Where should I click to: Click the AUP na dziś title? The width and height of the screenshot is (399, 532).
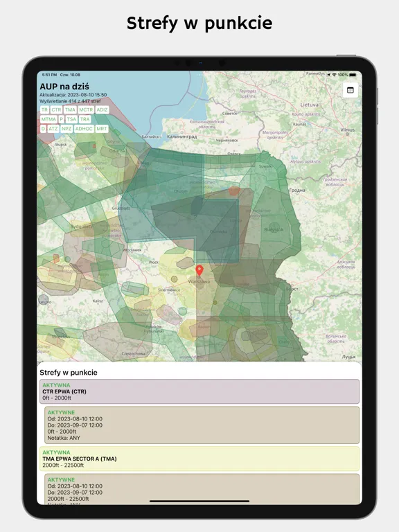point(64,87)
